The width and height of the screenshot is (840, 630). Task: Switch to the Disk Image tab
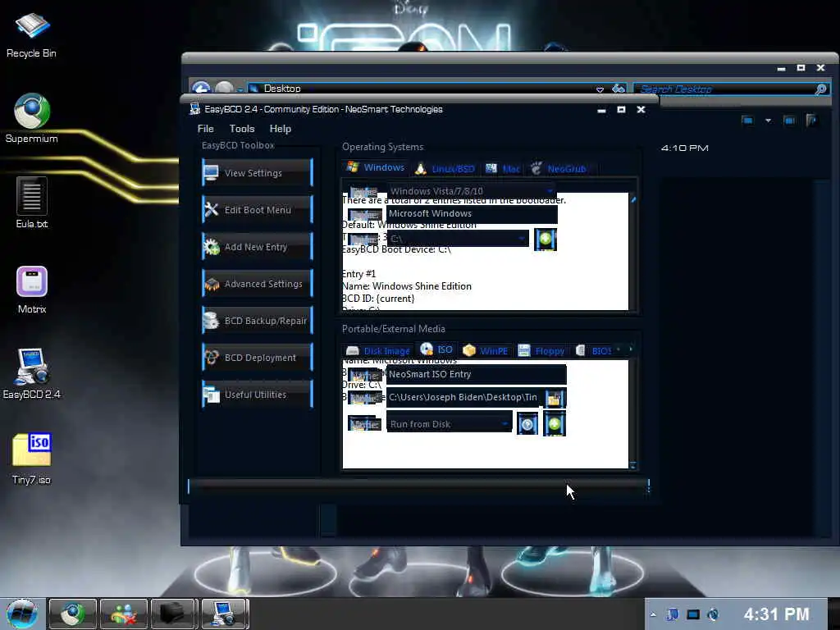[377, 351]
